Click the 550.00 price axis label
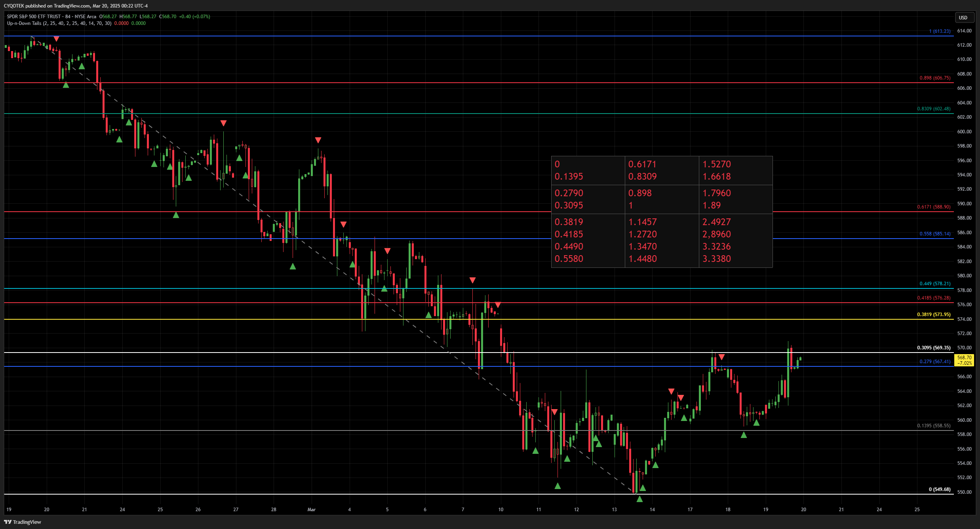Screen dimensions: 980x529 point(964,492)
